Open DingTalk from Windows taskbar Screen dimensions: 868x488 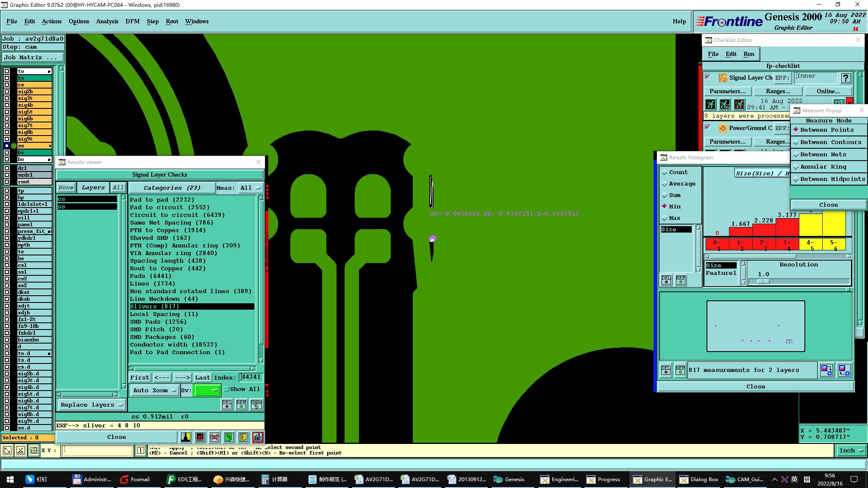[x=36, y=479]
